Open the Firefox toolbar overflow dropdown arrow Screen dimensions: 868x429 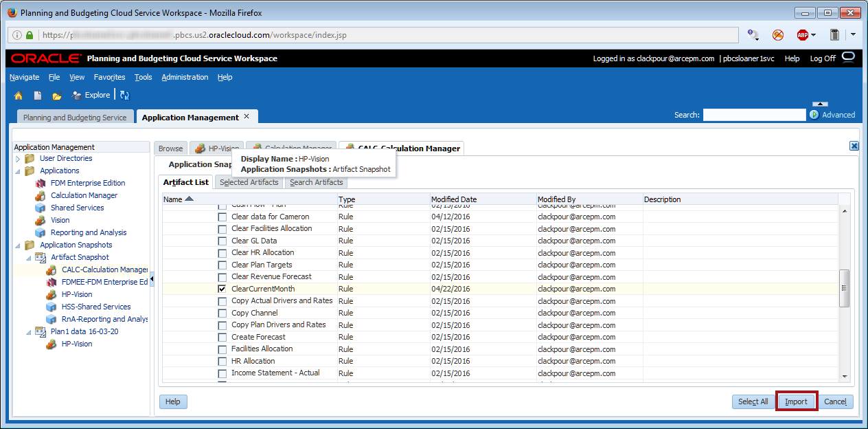(853, 35)
